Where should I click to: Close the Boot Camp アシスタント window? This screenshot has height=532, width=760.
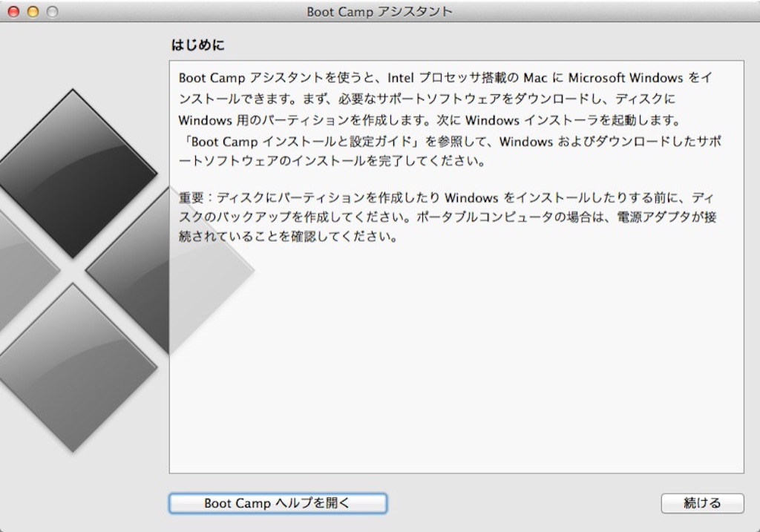tap(13, 12)
